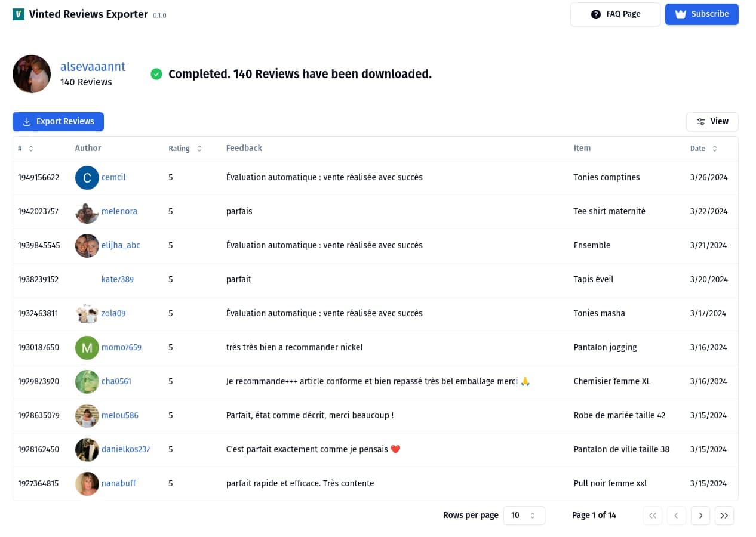Go to the next page arrow

(x=700, y=516)
